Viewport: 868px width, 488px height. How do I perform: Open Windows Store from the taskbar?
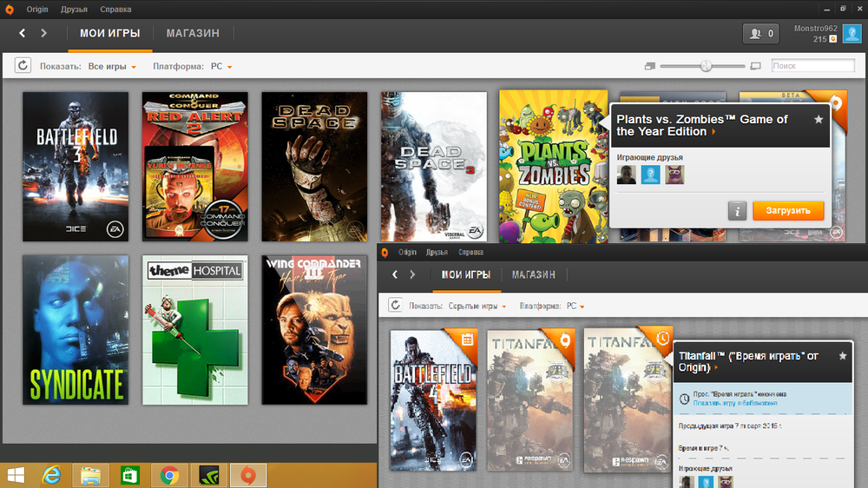coord(130,475)
